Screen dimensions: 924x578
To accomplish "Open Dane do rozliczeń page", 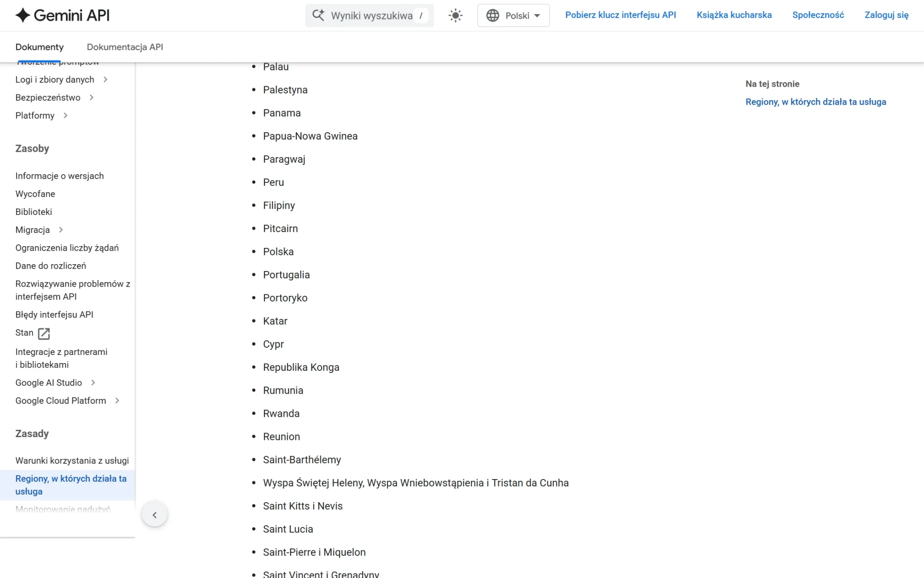I will (x=51, y=266).
